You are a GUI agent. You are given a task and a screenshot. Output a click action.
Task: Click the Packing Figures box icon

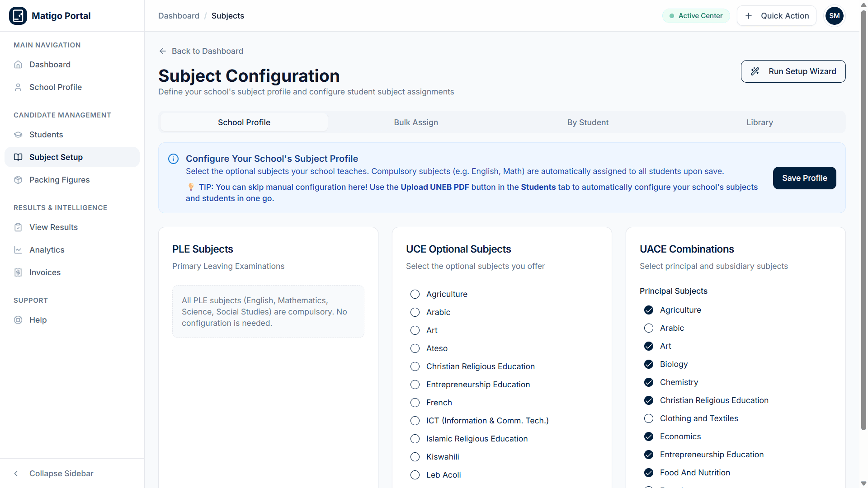coord(18,180)
